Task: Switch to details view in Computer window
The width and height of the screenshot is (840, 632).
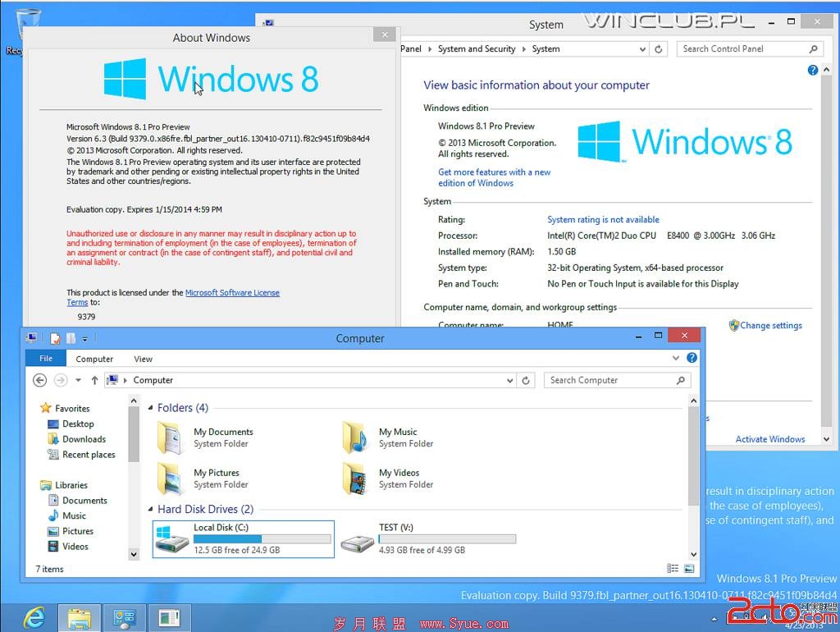Action: click(x=673, y=568)
